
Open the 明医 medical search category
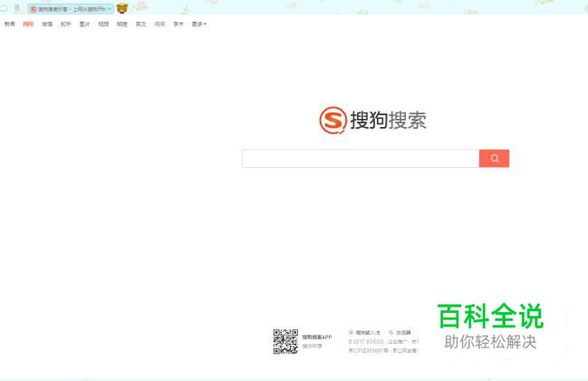click(x=122, y=24)
